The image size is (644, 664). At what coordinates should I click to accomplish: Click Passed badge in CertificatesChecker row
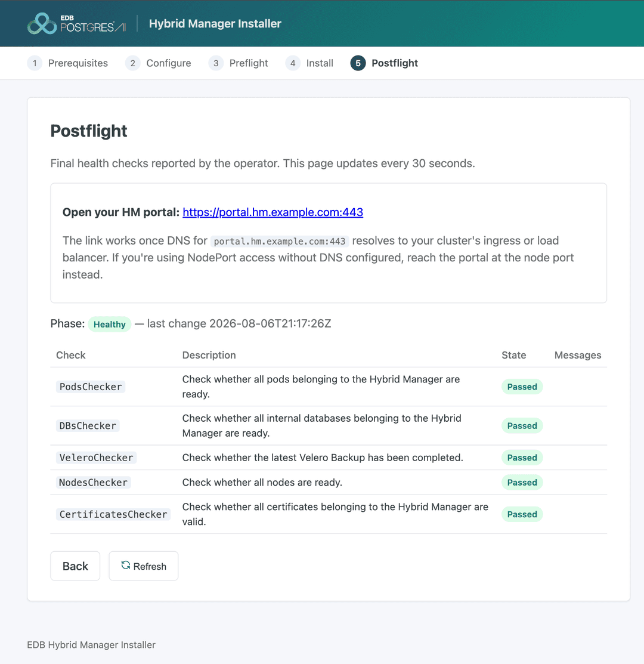[522, 514]
